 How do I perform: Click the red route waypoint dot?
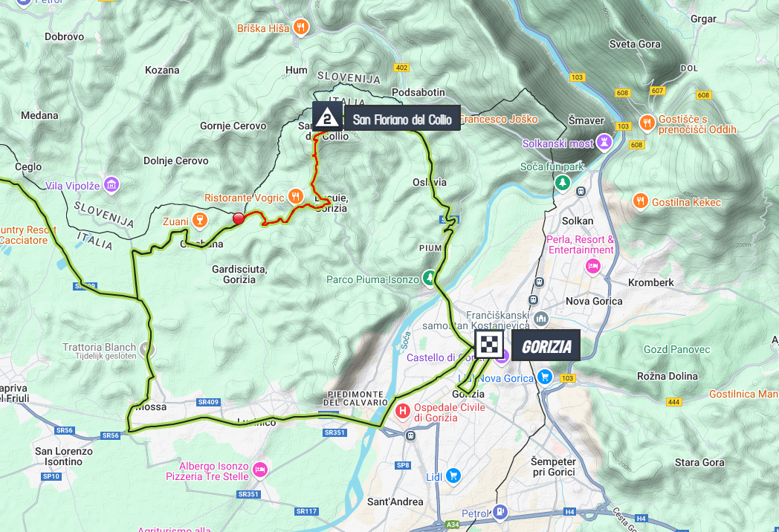pyautogui.click(x=239, y=218)
